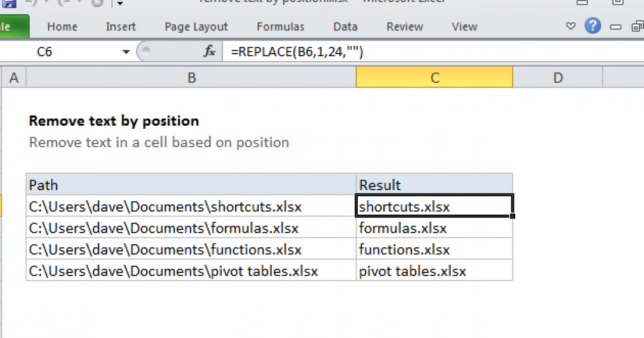Select the result cell shortcuts.xlsx
This screenshot has width=644, height=338.
(435, 206)
